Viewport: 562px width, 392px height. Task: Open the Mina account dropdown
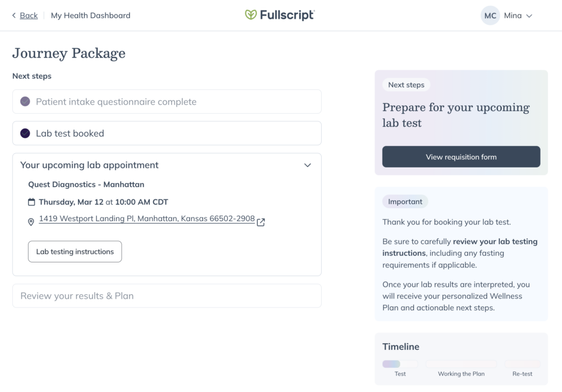pyautogui.click(x=518, y=15)
